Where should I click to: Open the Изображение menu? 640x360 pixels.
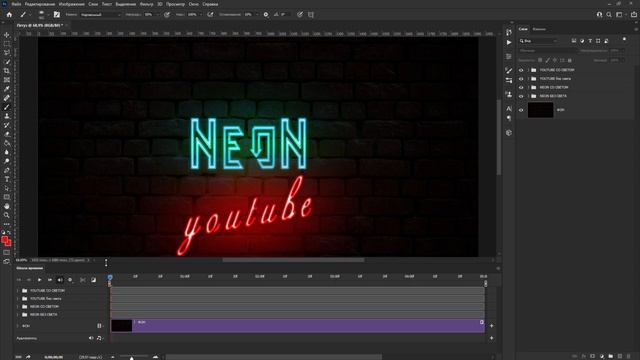71,4
